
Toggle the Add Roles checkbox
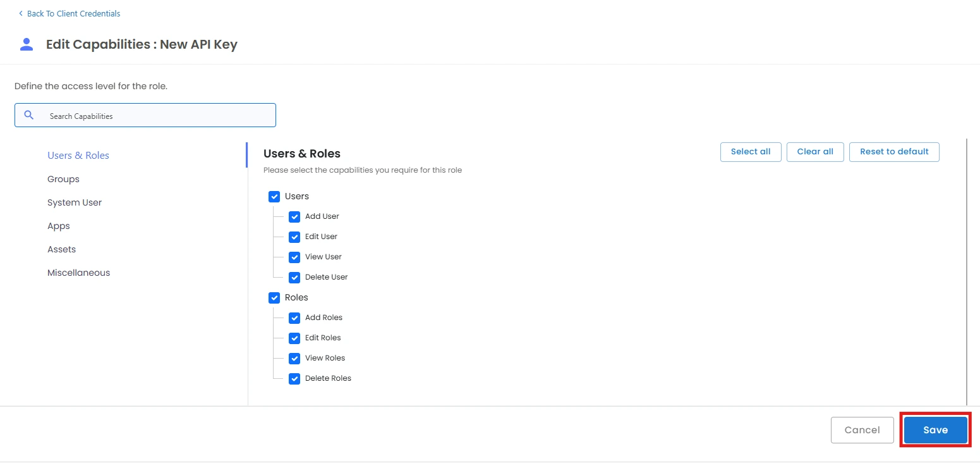click(x=294, y=318)
